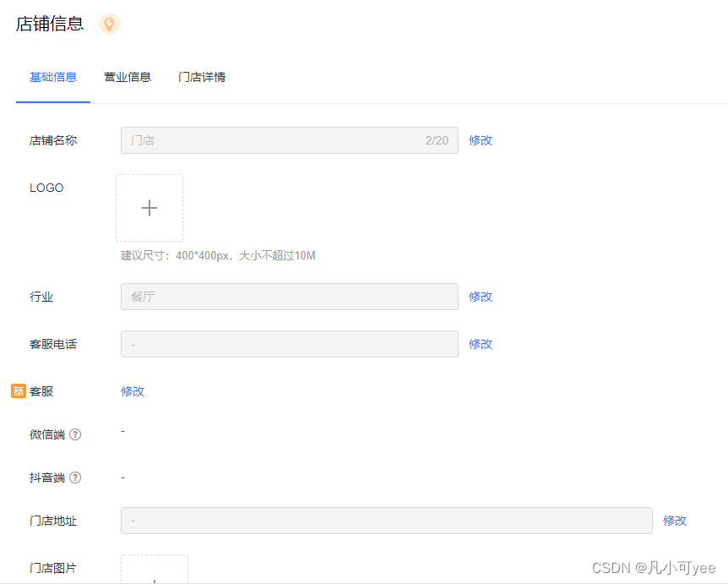Click 修改 next to 行业 field
728x584 pixels.
[481, 297]
